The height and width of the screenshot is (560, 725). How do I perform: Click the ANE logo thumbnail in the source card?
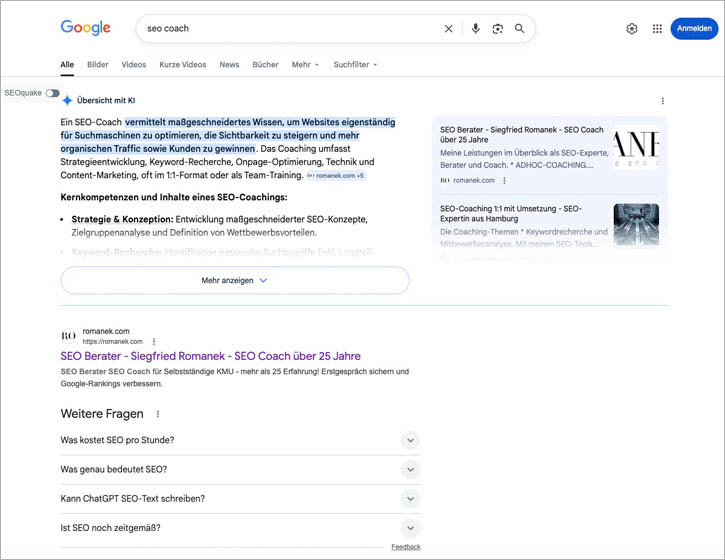[636, 146]
